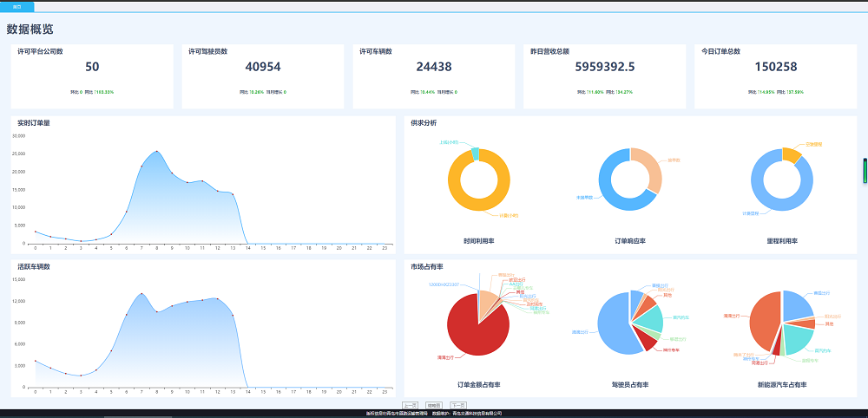
Task: Click the peak data point of 实时订单量 chart
Action: coord(157,152)
